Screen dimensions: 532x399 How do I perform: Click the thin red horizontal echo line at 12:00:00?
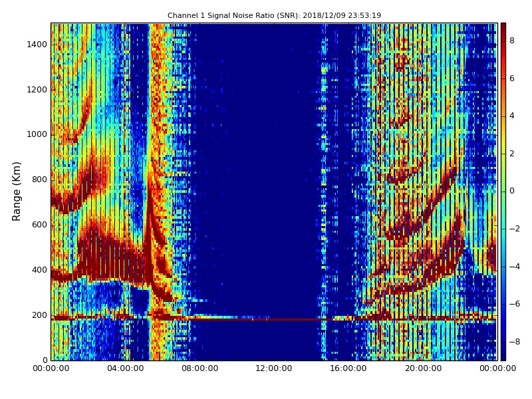pos(274,319)
